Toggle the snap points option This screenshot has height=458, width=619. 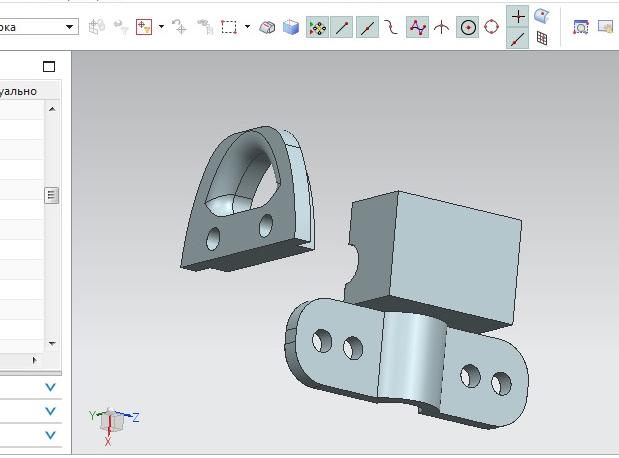click(318, 27)
